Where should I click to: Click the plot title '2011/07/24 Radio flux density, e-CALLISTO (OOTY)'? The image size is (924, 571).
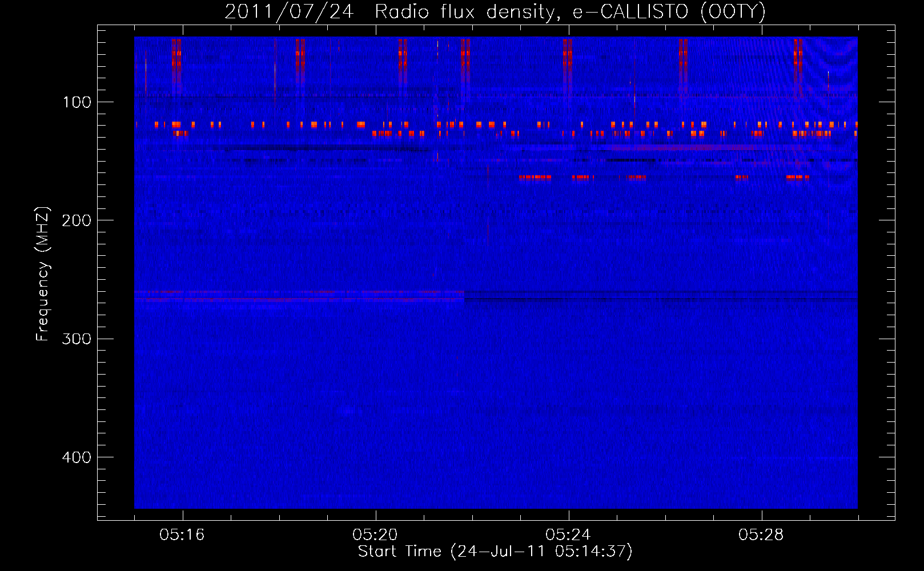pos(495,12)
